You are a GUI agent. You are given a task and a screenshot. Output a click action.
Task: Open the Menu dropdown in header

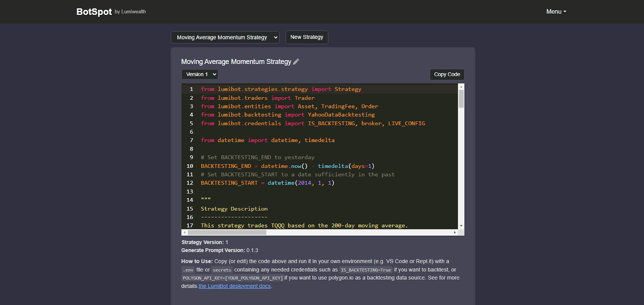[x=556, y=12]
